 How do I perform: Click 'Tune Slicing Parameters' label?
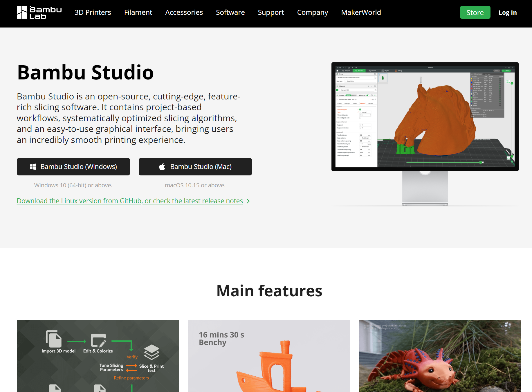[x=111, y=368]
